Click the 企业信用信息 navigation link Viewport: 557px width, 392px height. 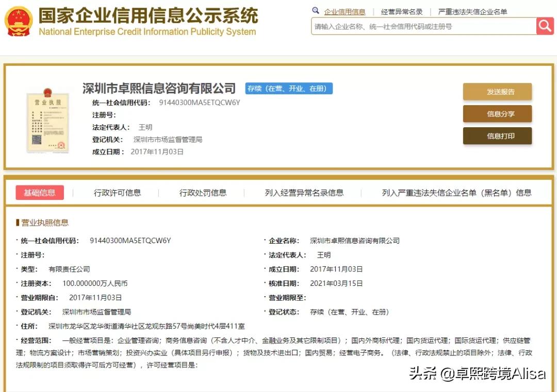pos(345,10)
